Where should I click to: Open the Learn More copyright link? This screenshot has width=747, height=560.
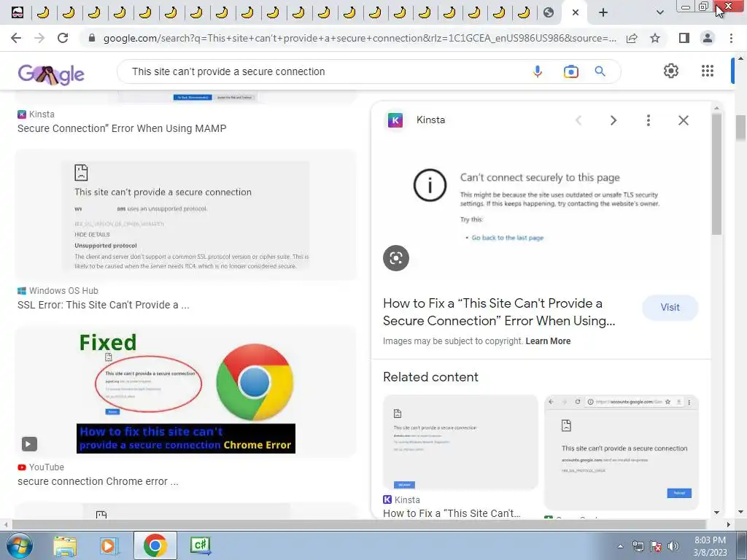pos(548,341)
